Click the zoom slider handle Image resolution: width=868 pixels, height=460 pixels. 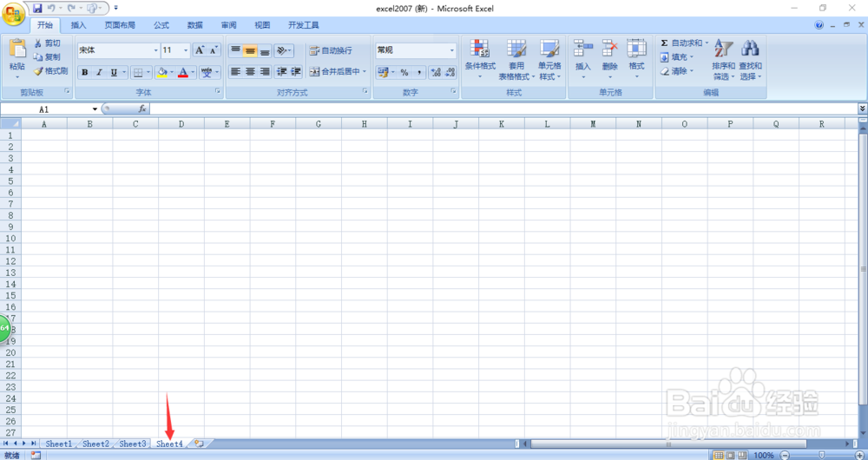point(821,455)
